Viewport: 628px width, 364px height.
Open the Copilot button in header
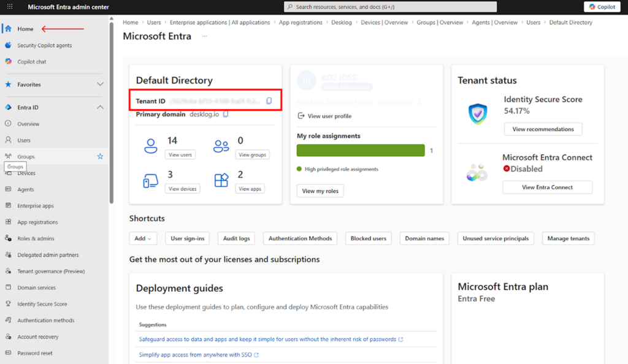(x=602, y=7)
